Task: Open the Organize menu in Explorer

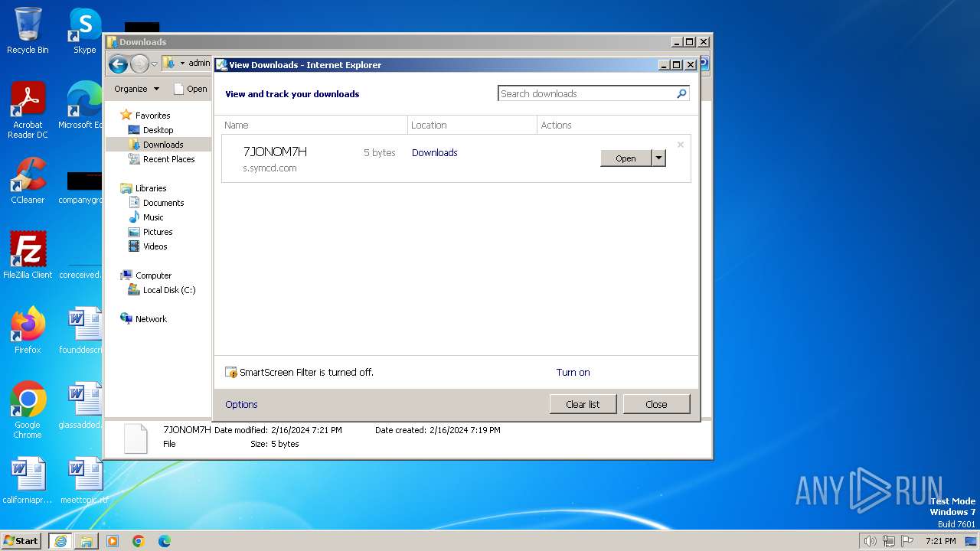Action: pos(136,89)
